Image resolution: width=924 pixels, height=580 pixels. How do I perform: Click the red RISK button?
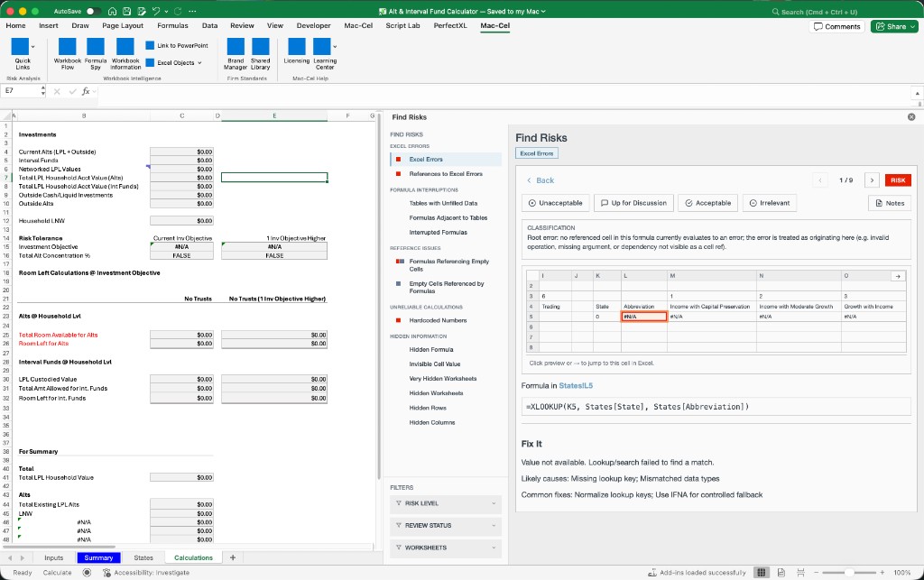898,180
